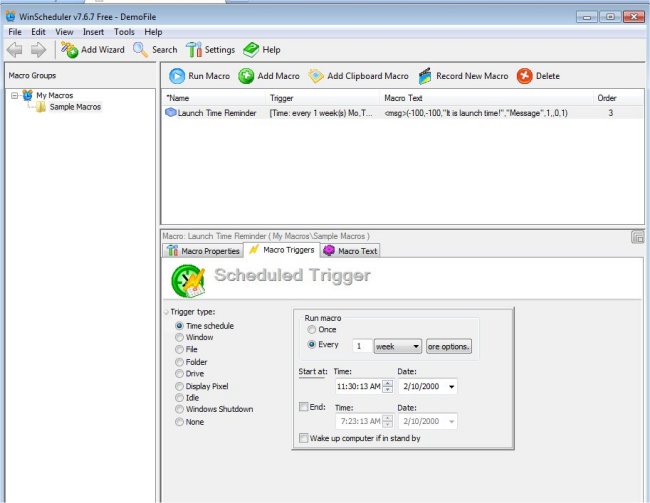650x503 pixels.
Task: Click the End time field 7:23:13 AM
Action: [x=359, y=421]
